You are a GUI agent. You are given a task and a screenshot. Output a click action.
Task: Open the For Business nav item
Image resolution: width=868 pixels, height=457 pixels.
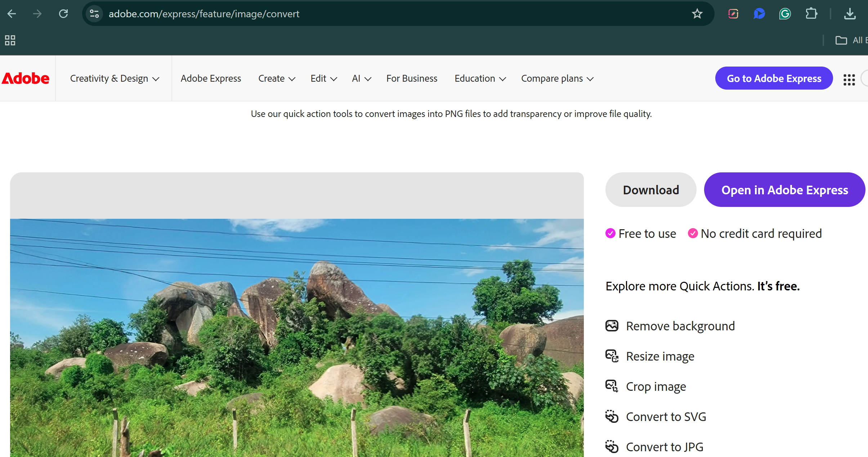pyautogui.click(x=412, y=78)
